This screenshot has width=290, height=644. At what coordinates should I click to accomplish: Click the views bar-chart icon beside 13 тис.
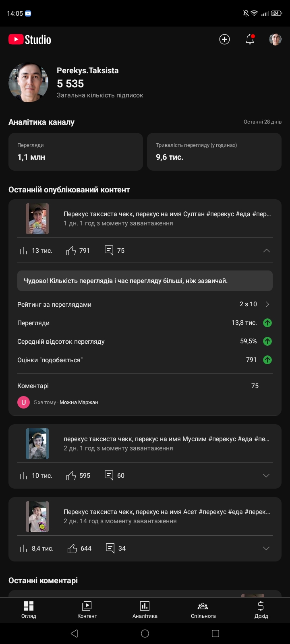pyautogui.click(x=23, y=250)
